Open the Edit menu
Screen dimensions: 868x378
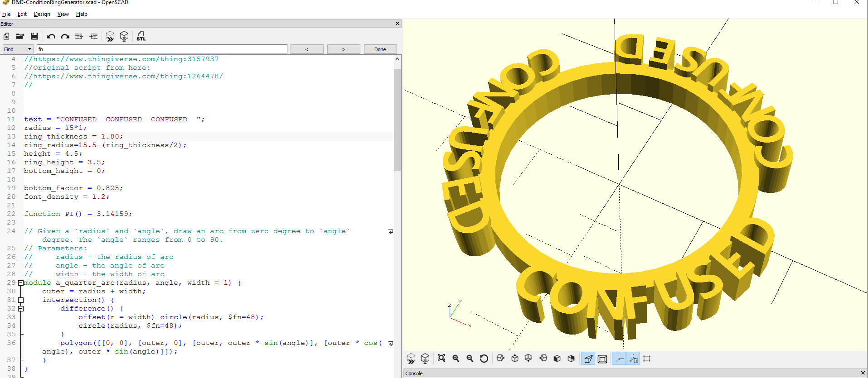pos(22,14)
